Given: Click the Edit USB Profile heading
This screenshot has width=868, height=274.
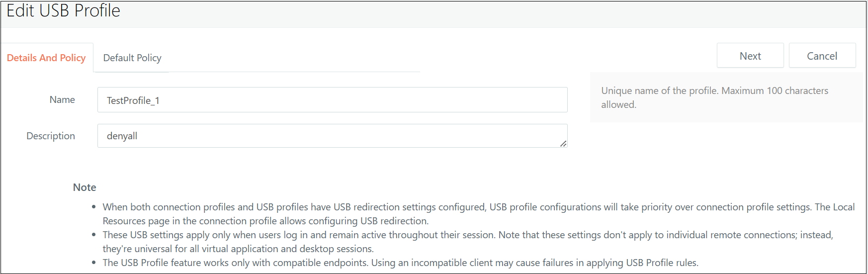Looking at the screenshot, I should [63, 10].
